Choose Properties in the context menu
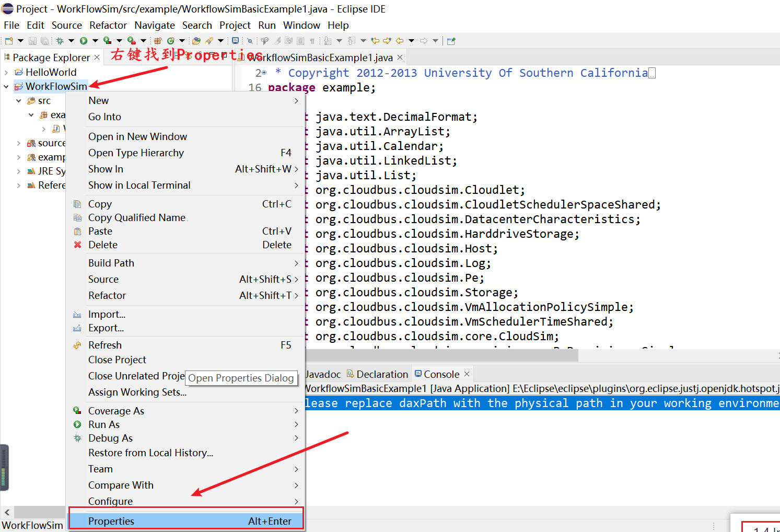 (x=186, y=521)
